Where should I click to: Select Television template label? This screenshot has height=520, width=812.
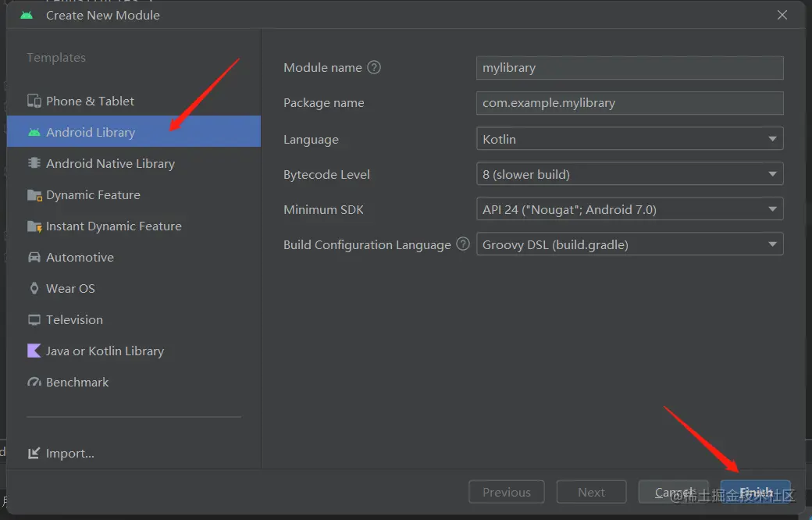pyautogui.click(x=75, y=319)
